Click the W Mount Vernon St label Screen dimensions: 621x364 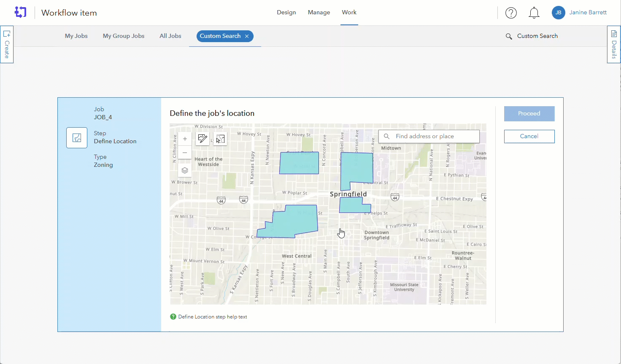[204, 261]
